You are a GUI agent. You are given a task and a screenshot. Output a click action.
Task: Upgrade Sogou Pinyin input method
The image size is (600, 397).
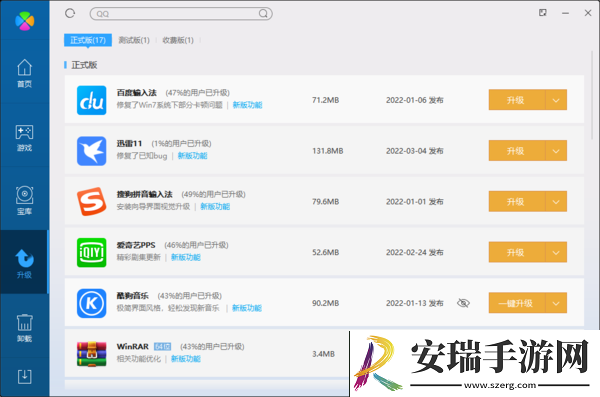coord(517,201)
